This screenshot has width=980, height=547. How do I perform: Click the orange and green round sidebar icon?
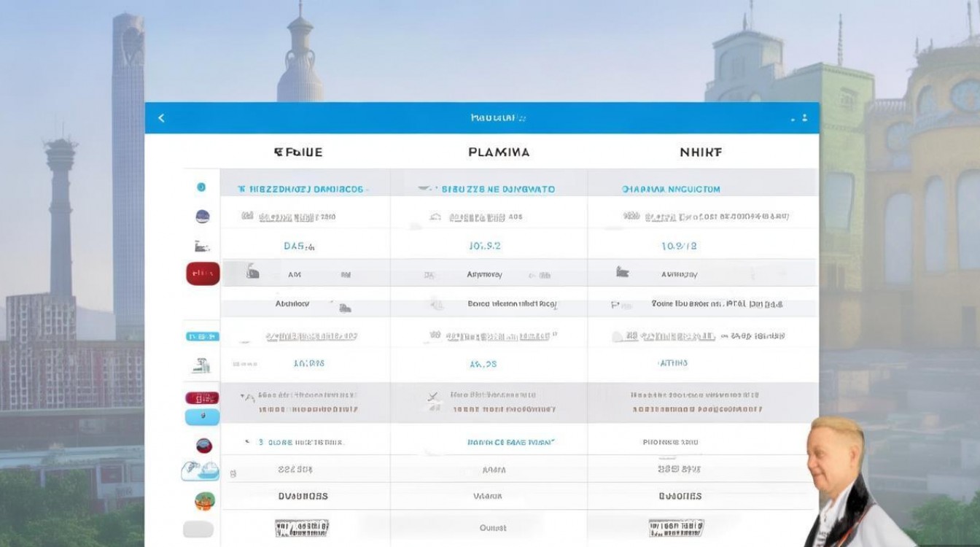(204, 501)
